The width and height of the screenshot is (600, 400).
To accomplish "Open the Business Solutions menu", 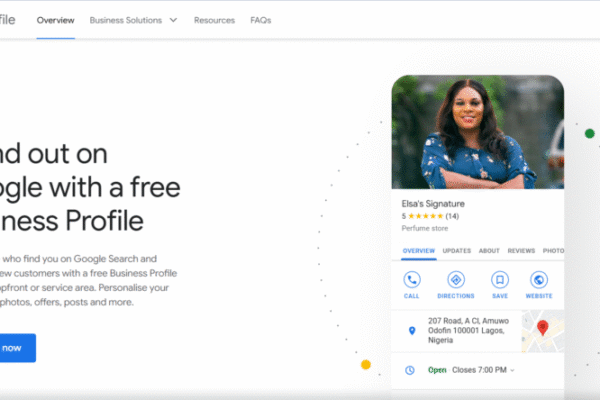I will [126, 20].
